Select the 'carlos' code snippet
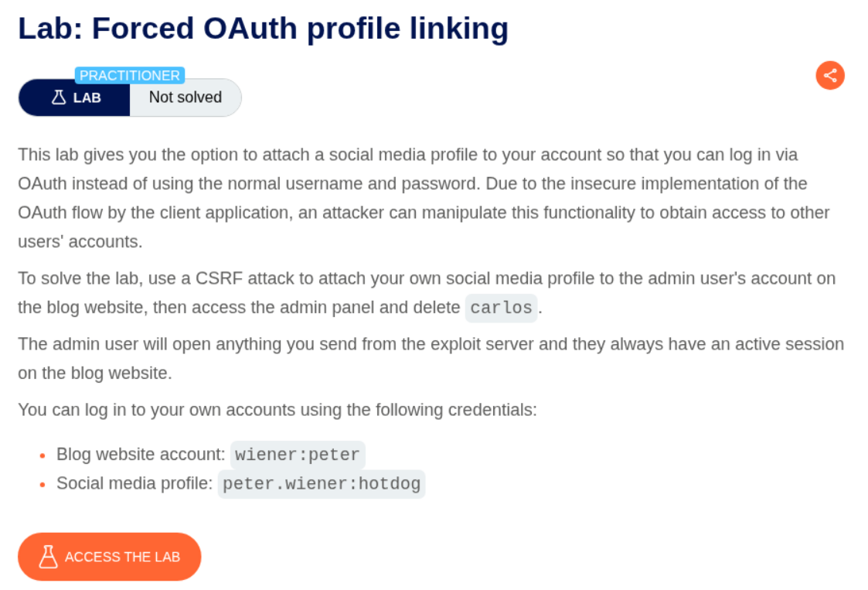The height and width of the screenshot is (590, 868). pyautogui.click(x=501, y=308)
